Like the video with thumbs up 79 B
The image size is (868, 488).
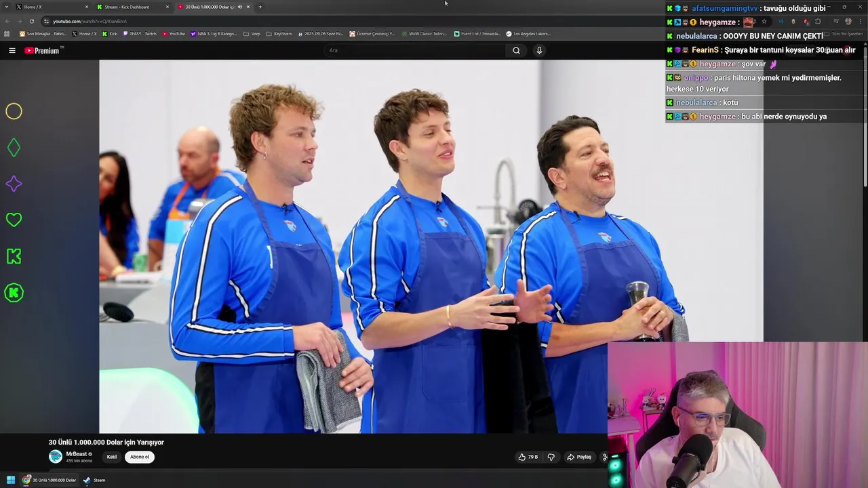[x=528, y=457]
